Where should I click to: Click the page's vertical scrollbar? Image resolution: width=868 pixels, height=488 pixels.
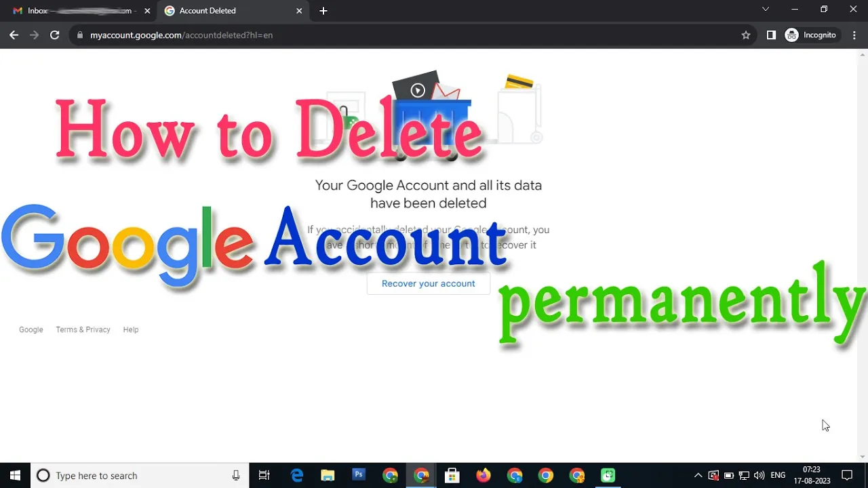click(x=863, y=256)
